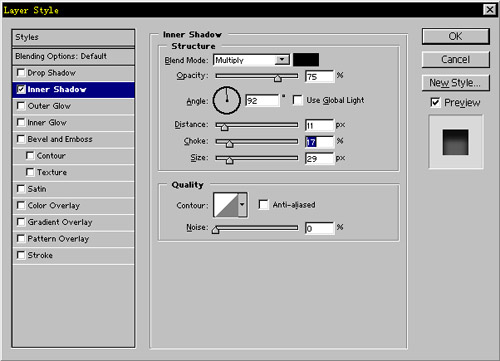Enable the Drop Shadow checkbox

coord(21,72)
